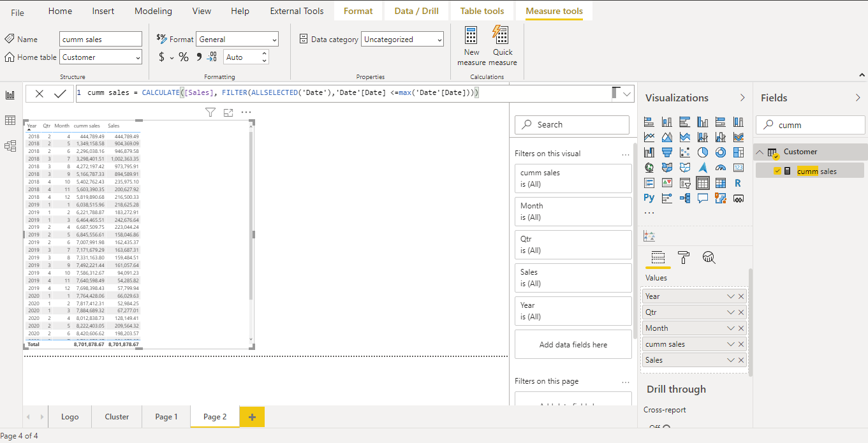868x443 pixels.
Task: Open the Year field dropdown in Values
Action: point(731,296)
